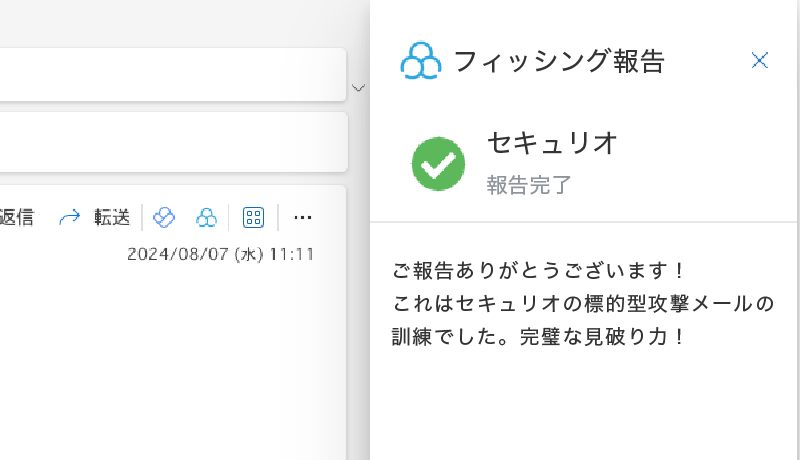Click the 転送 forward text label
Viewport: 800px width, 460px height.
click(112, 218)
